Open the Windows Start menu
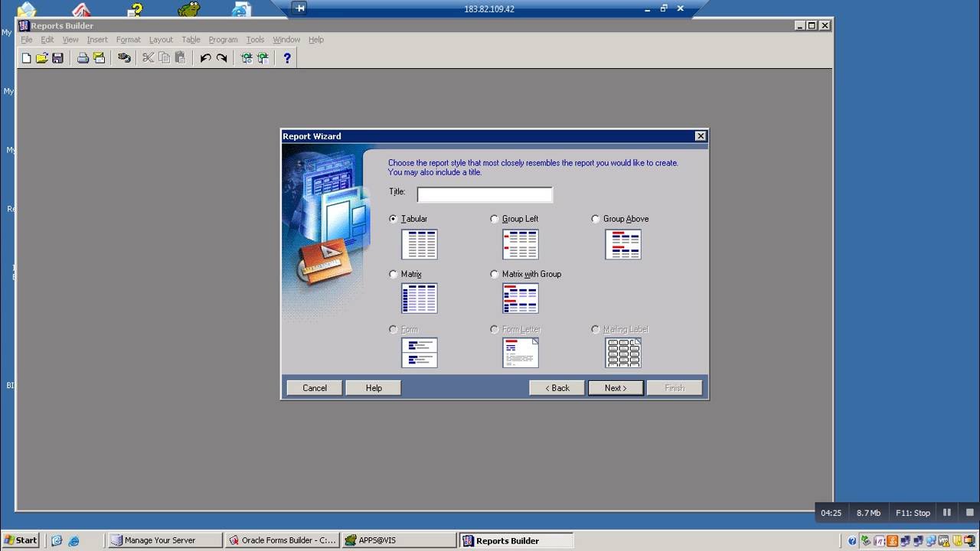The width and height of the screenshot is (980, 551). click(21, 540)
